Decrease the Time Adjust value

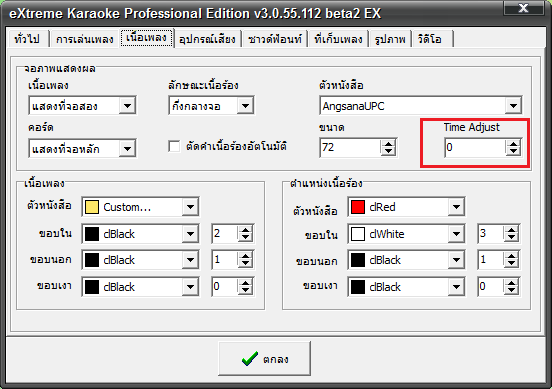coord(513,151)
